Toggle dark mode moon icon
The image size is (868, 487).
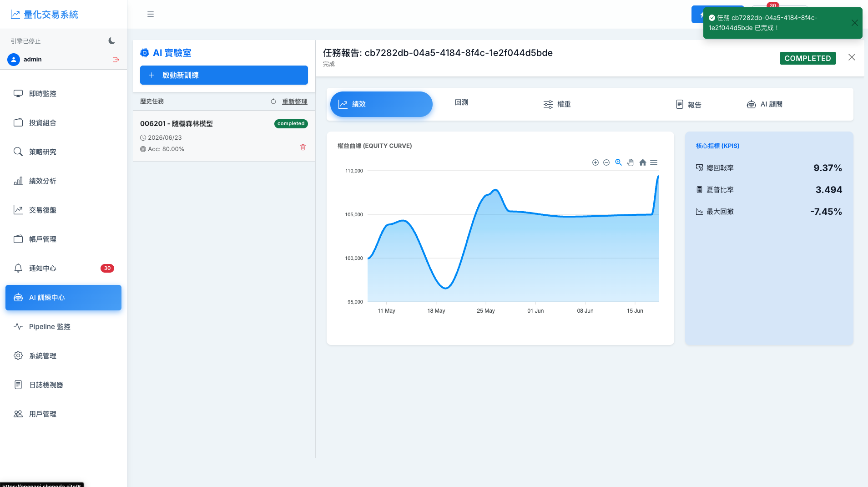click(111, 41)
